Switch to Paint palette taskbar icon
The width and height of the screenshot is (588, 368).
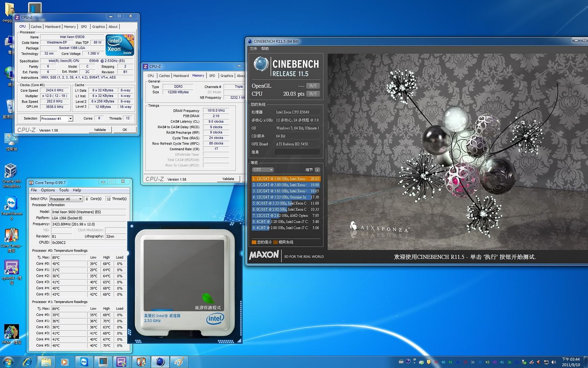tap(179, 362)
